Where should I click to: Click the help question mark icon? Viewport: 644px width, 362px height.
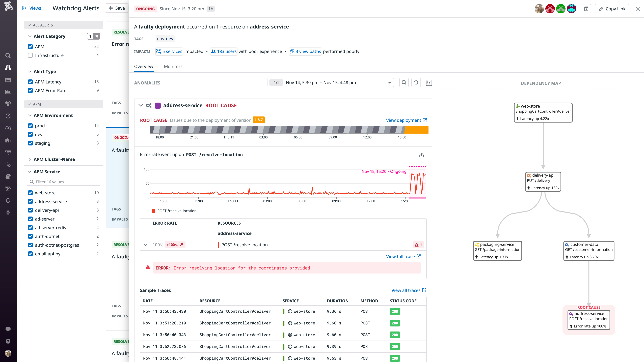click(8, 341)
